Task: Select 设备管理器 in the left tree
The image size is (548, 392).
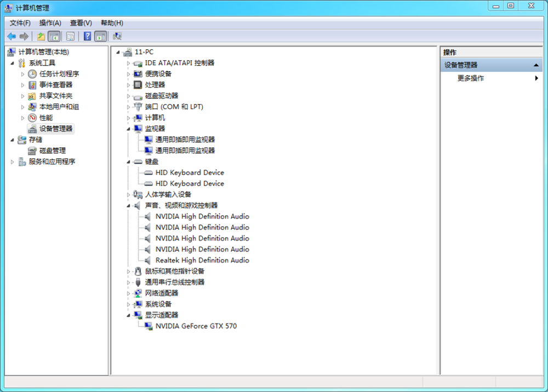Action: coord(56,129)
